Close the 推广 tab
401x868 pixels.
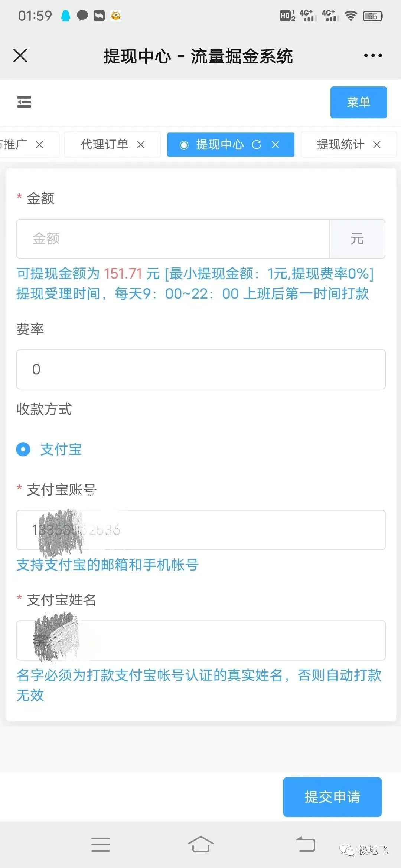click(x=39, y=145)
